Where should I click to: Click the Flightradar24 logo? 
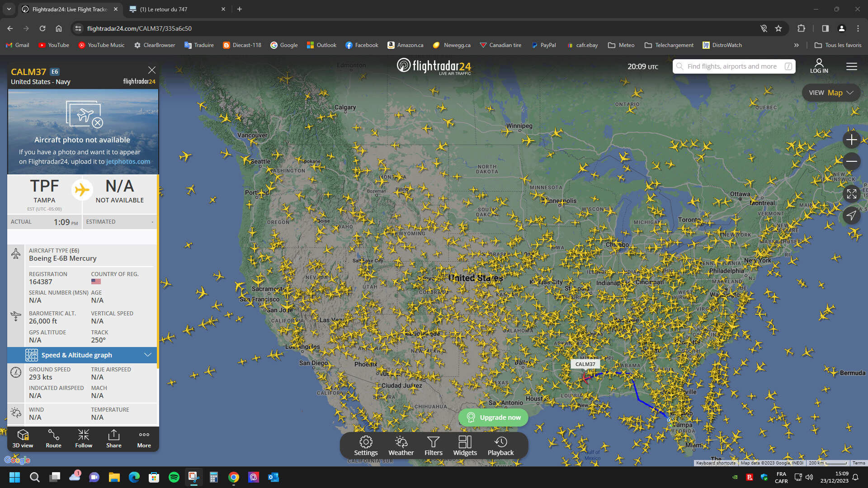pos(434,66)
